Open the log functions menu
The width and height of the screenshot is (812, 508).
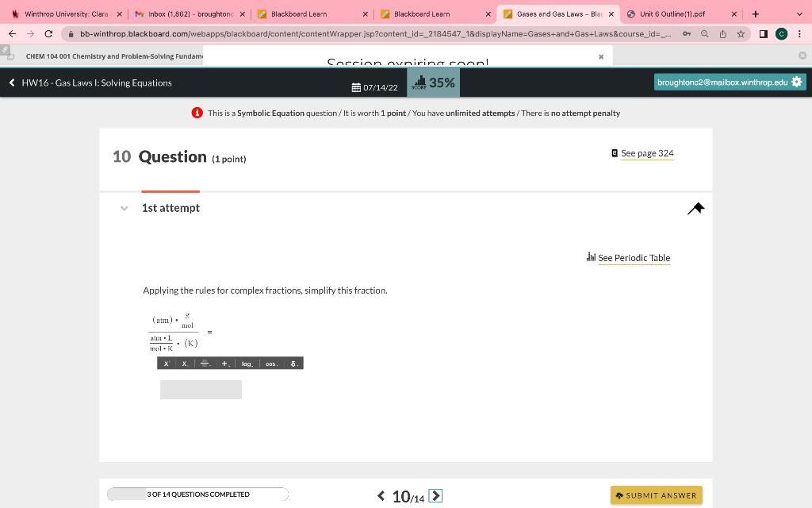247,364
